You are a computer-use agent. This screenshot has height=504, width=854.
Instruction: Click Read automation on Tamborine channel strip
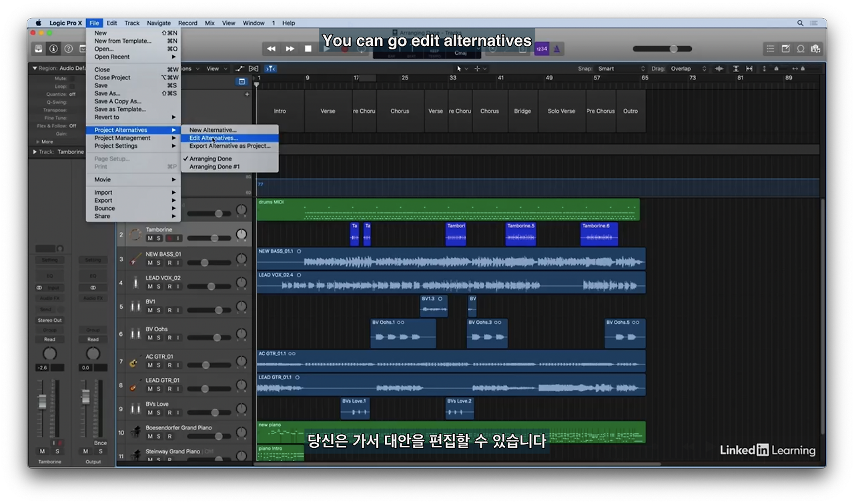(49, 339)
